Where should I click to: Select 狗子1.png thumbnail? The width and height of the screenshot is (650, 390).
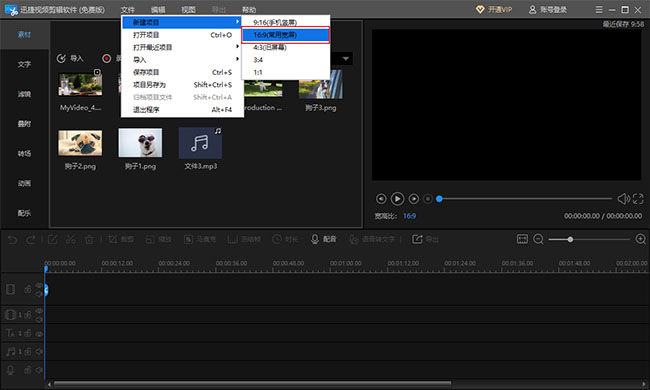click(x=140, y=143)
